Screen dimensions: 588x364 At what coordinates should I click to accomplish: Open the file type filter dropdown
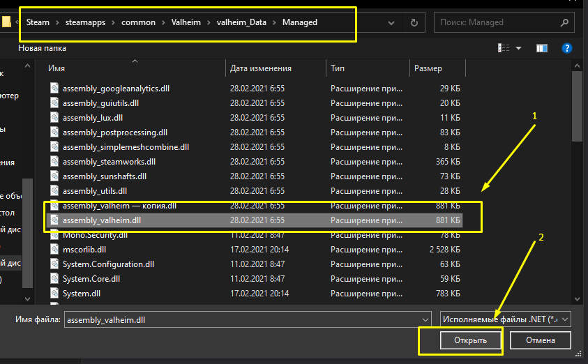(x=506, y=319)
